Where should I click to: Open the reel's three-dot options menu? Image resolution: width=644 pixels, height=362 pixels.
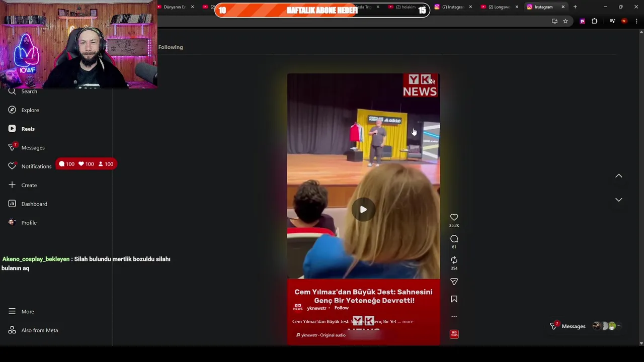pos(454,316)
